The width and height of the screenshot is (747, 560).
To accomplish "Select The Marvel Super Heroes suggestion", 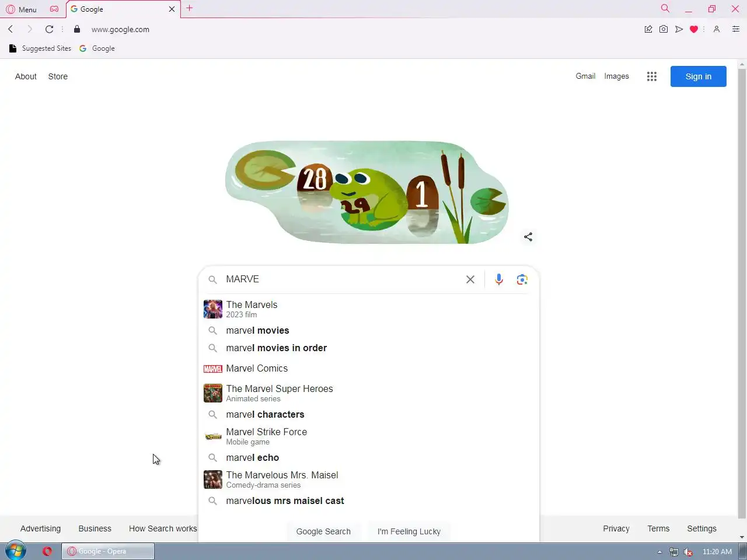I will click(x=369, y=393).
